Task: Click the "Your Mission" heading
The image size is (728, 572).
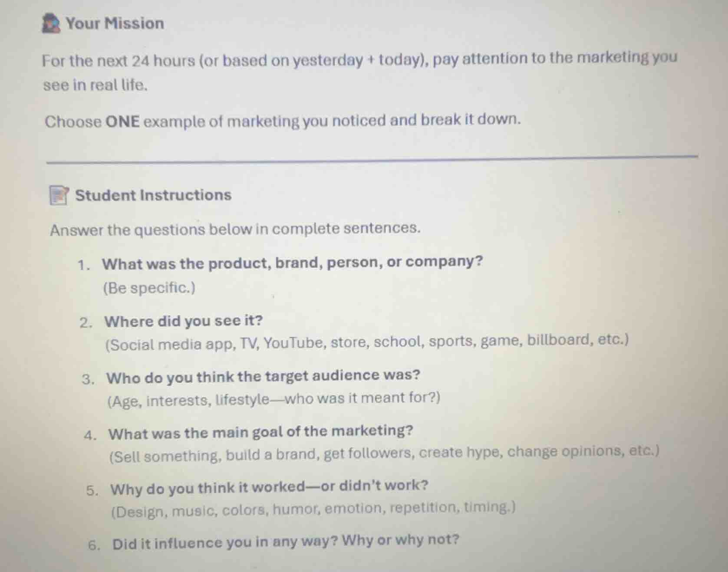Action: point(115,23)
